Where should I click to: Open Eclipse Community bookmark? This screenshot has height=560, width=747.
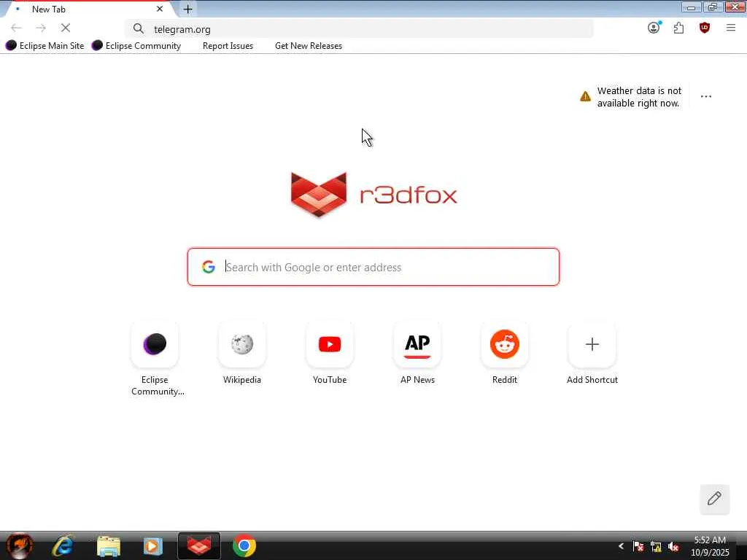click(136, 46)
